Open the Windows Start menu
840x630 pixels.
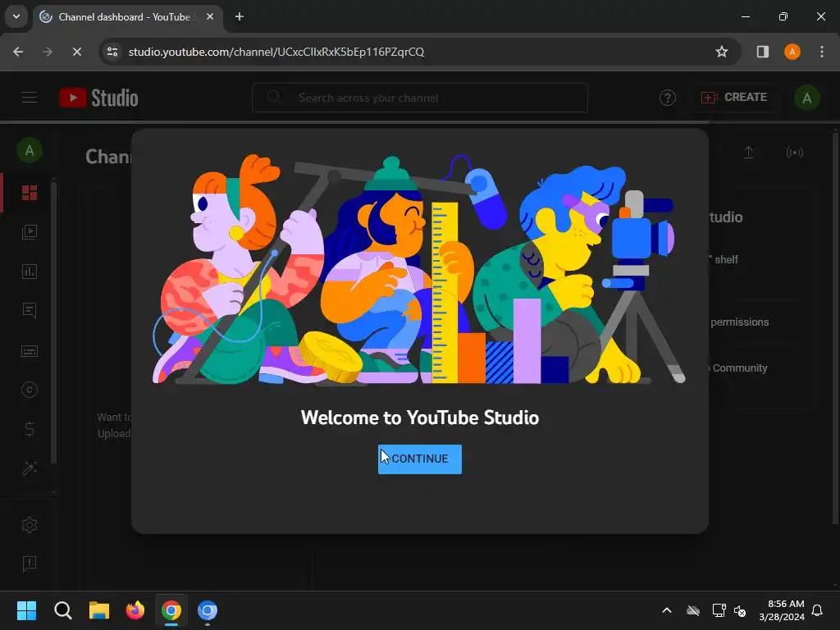tap(26, 610)
